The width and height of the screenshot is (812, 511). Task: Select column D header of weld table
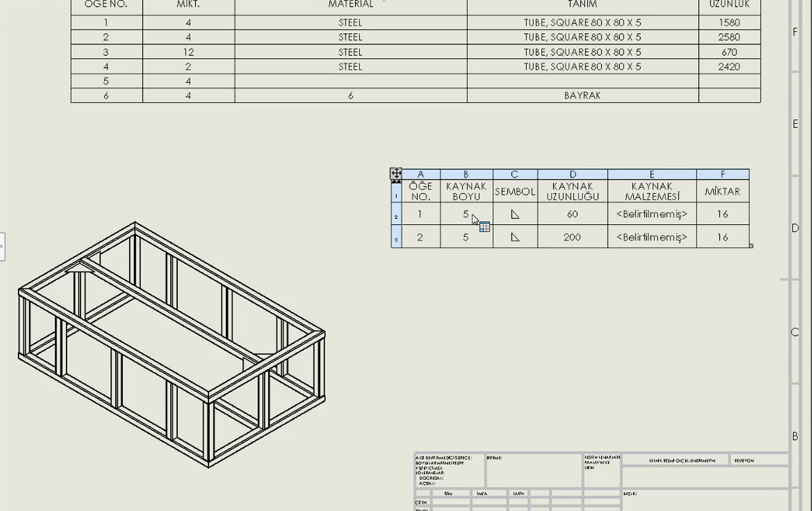(x=572, y=174)
